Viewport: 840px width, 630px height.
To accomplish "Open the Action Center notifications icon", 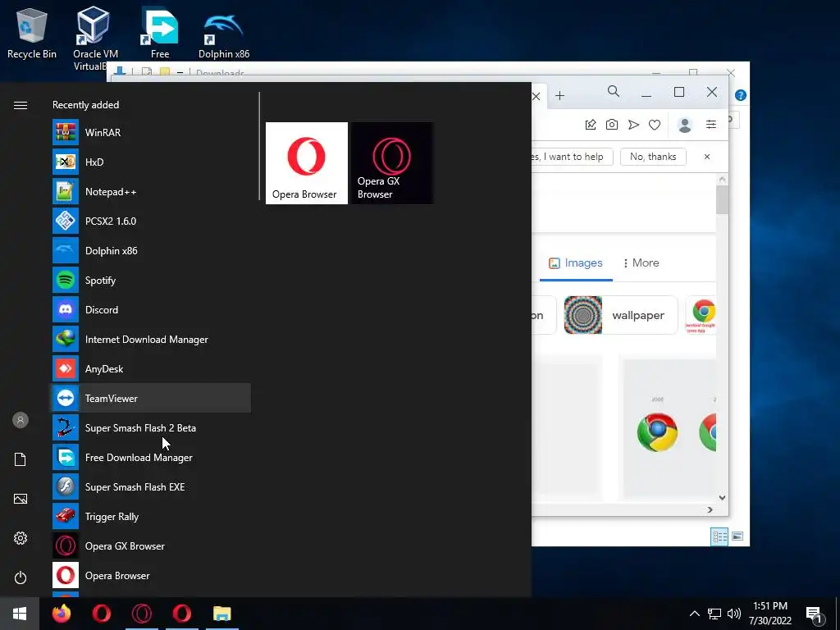I will 815,614.
